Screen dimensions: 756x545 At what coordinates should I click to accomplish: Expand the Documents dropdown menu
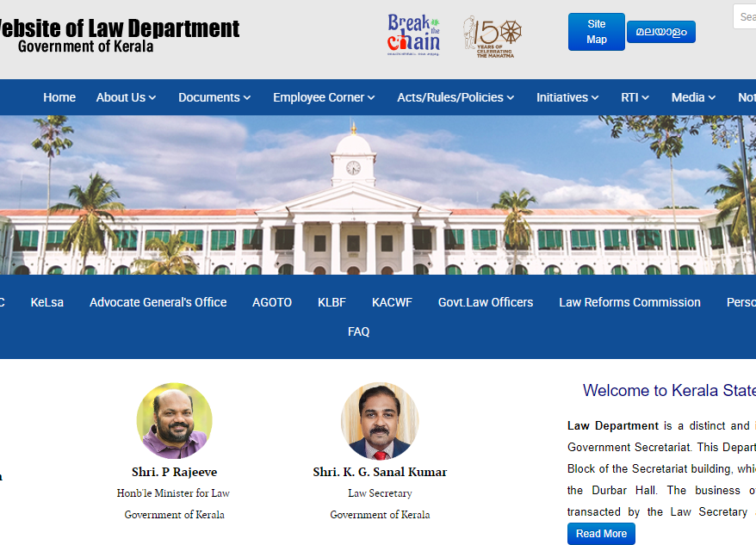pyautogui.click(x=214, y=97)
